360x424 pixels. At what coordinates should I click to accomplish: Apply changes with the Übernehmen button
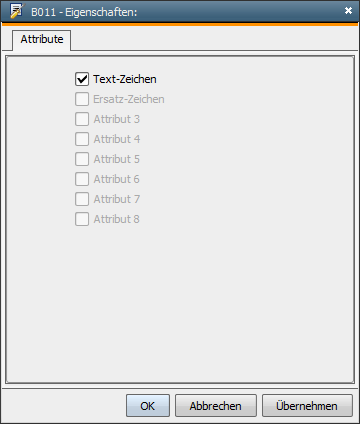pos(307,406)
